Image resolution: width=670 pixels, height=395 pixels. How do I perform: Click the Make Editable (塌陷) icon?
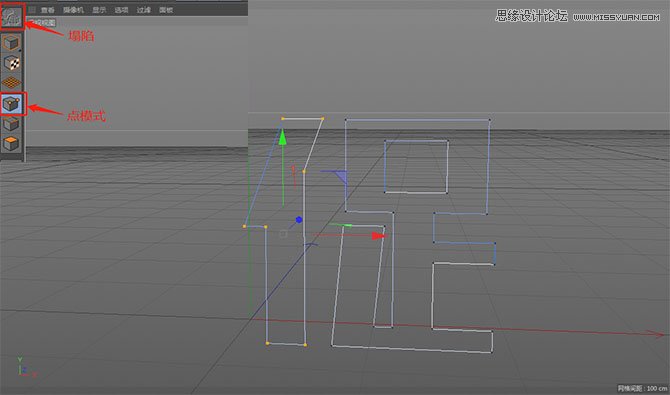pos(12,17)
